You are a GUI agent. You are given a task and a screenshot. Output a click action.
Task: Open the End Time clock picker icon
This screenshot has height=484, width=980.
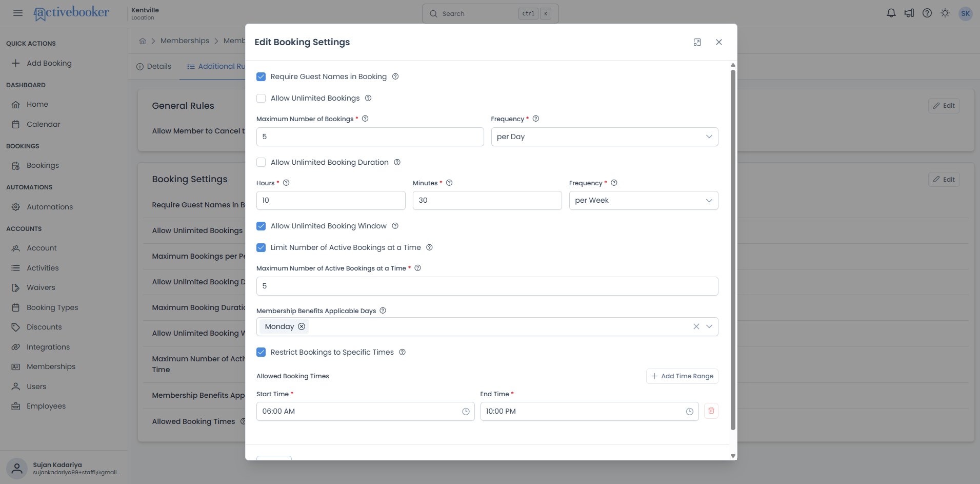pos(690,412)
